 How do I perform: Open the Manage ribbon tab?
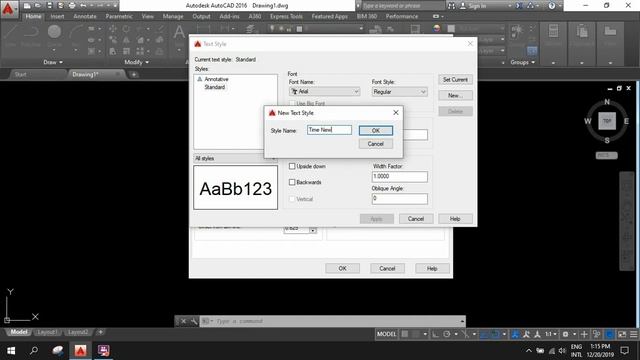pyautogui.click(x=173, y=16)
